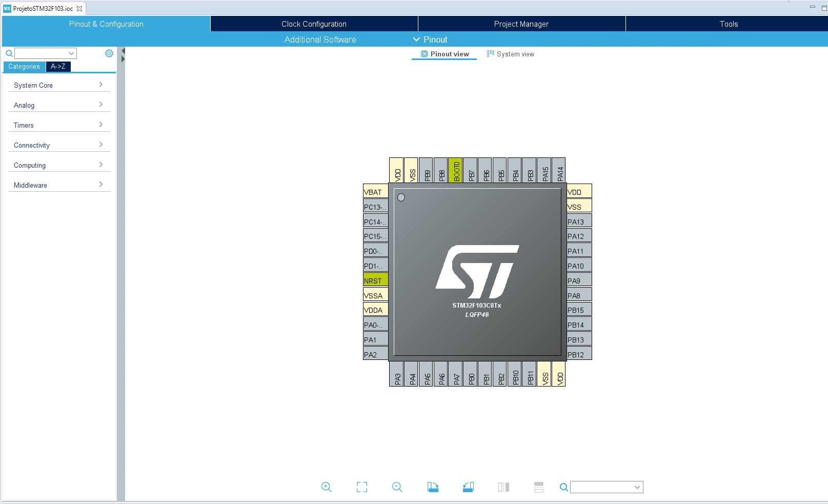Click the Additional Software button
The width and height of the screenshot is (828, 504).
coord(320,39)
